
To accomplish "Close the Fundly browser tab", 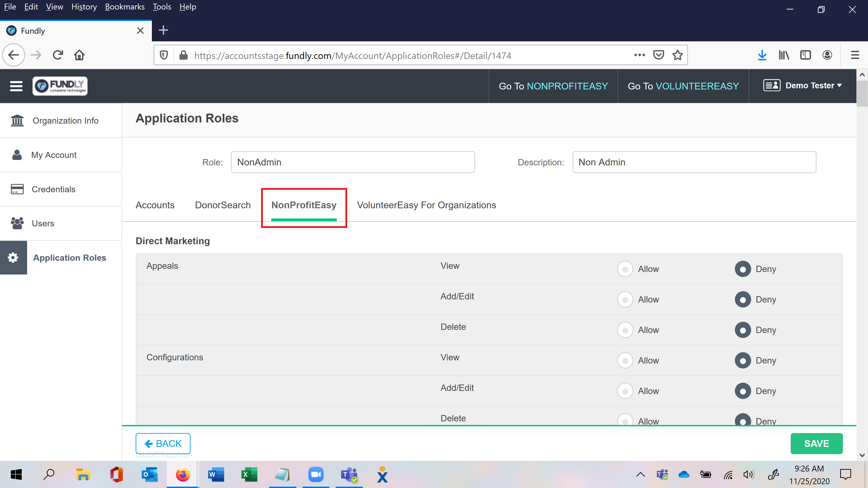I will coord(141,31).
